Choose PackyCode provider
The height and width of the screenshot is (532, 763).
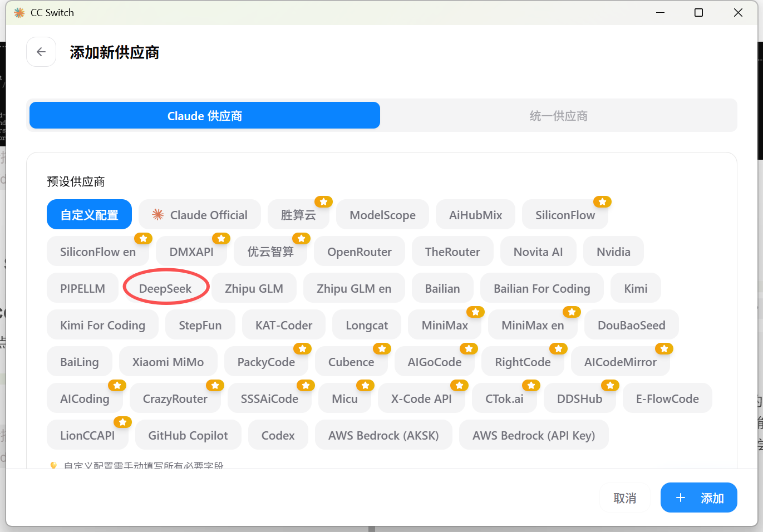[266, 361]
